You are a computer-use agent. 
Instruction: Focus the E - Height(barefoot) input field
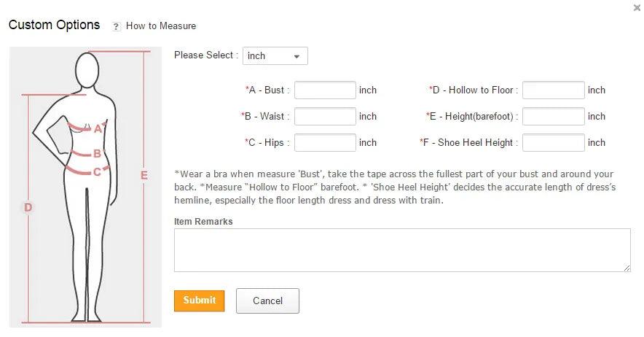(x=553, y=117)
